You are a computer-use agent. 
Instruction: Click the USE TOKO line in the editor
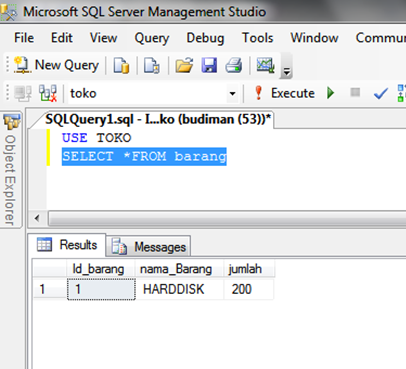[97, 138]
